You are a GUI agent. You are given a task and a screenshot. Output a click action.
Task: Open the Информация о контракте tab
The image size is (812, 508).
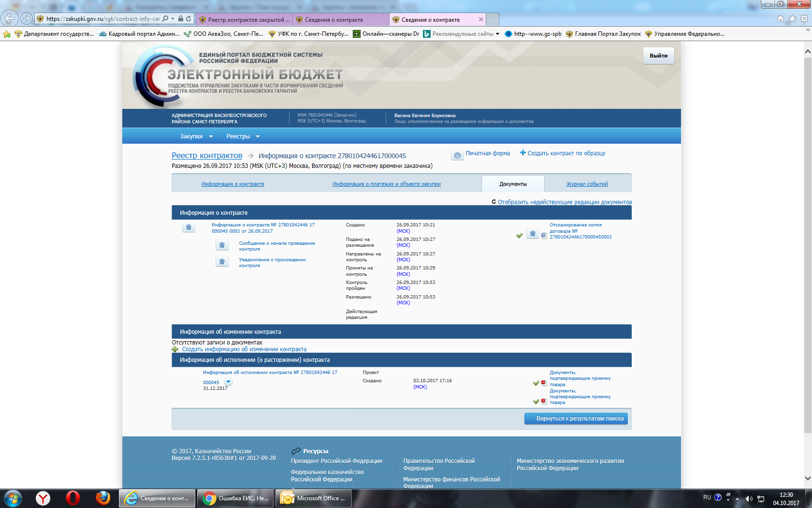point(233,184)
